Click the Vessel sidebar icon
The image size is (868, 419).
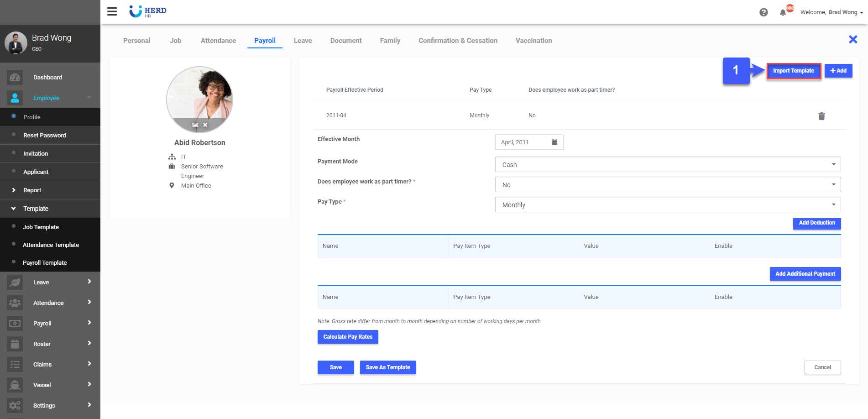point(15,385)
